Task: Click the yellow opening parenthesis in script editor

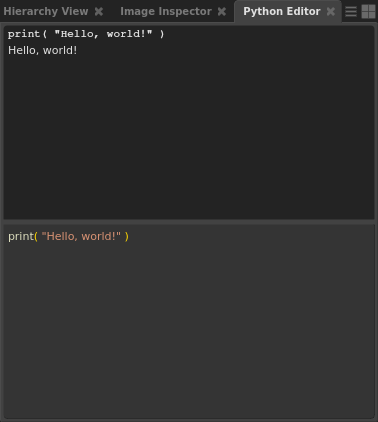Action: (x=36, y=237)
